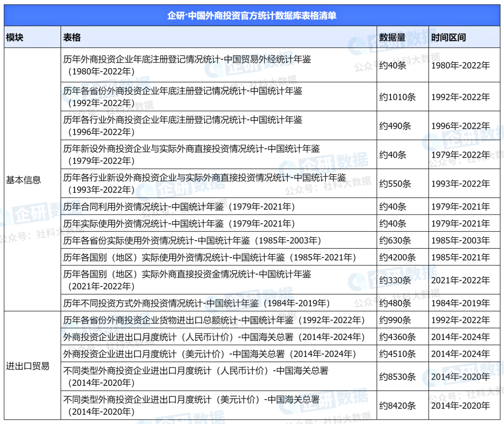Click the title 企研·中国外商投资官方统计数据库表格清单
Viewport: 504px width, 424px height.
pos(252,14)
